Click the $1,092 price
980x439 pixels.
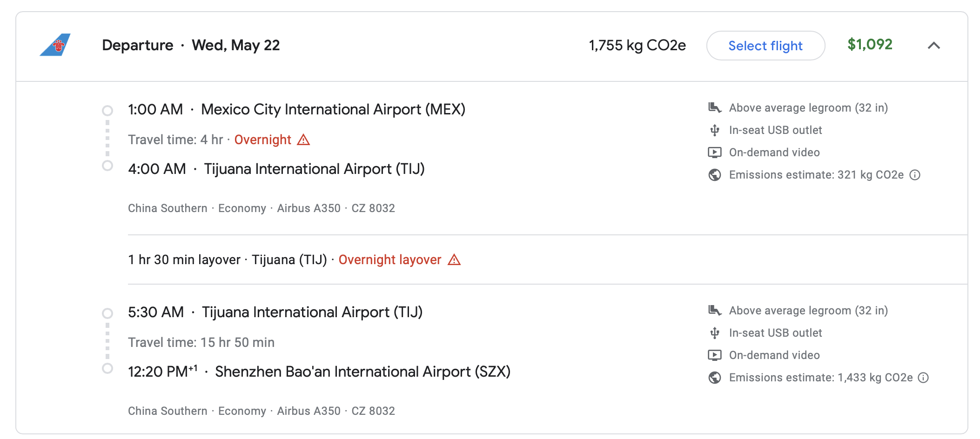[x=870, y=45]
